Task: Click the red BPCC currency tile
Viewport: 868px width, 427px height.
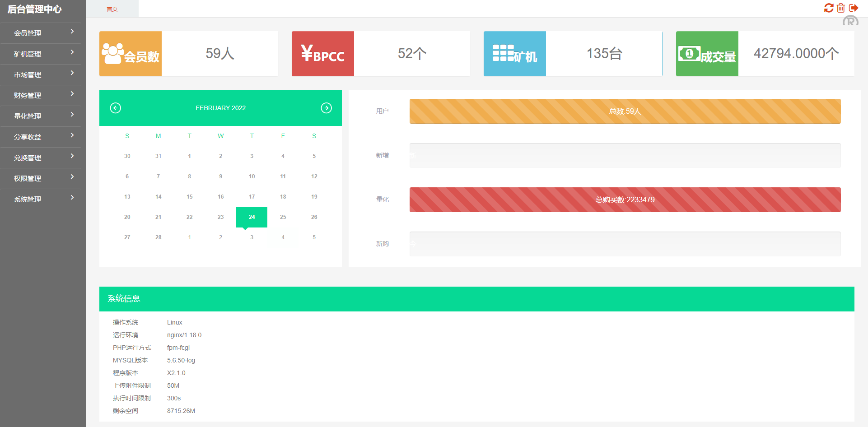Action: click(x=322, y=54)
